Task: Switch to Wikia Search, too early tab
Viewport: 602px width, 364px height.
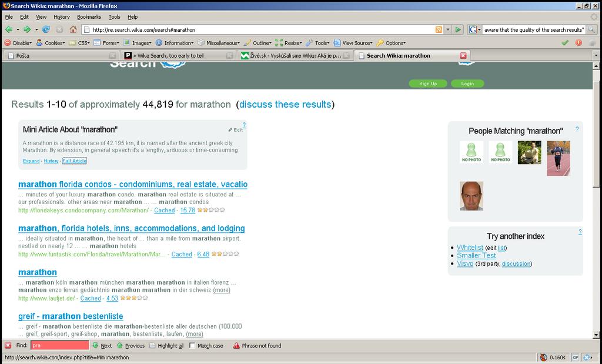Action: 179,56
